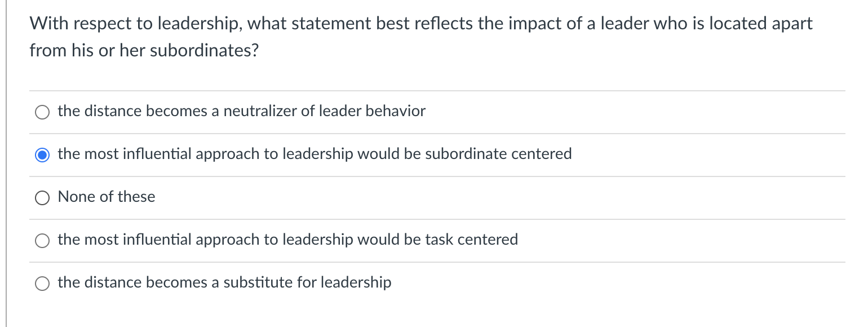Select the neutralizer of leader behavior radio button
This screenshot has width=868, height=327.
click(x=42, y=112)
